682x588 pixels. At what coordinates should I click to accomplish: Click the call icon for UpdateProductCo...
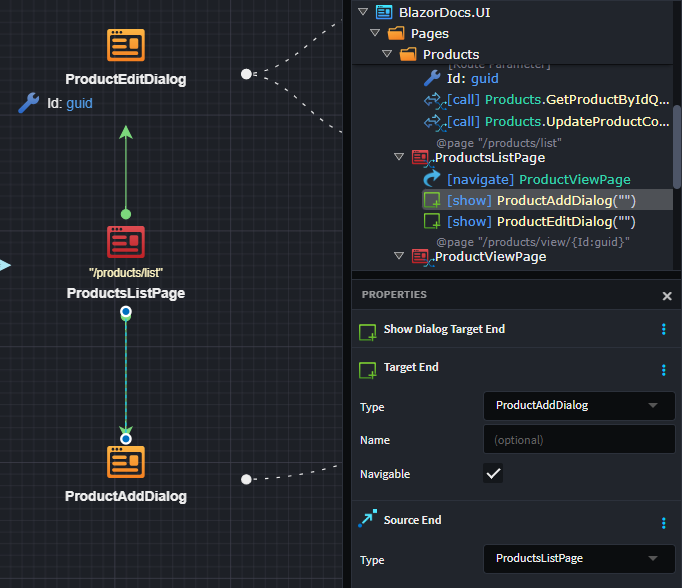[x=435, y=122]
